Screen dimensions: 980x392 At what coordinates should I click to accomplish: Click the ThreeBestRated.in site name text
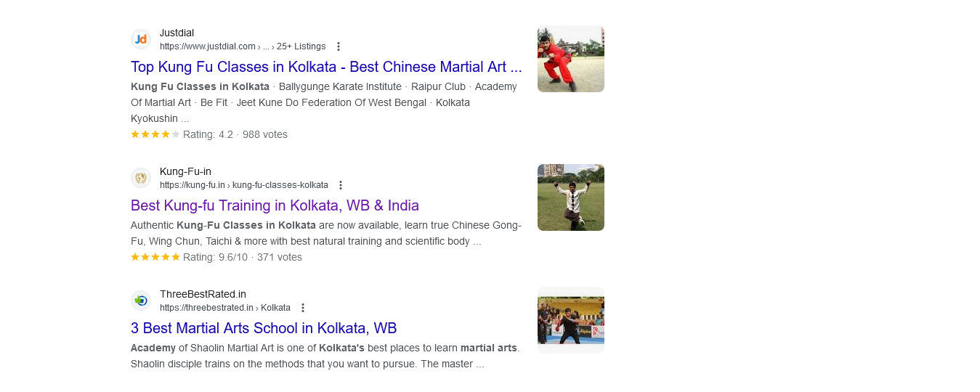coord(203,294)
